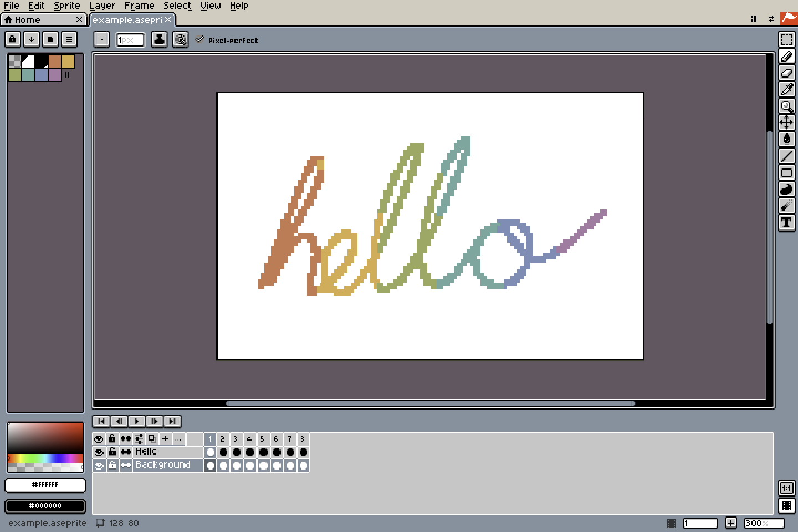The width and height of the screenshot is (798, 532).
Task: Toggle the lock on Background layer
Action: (112, 465)
